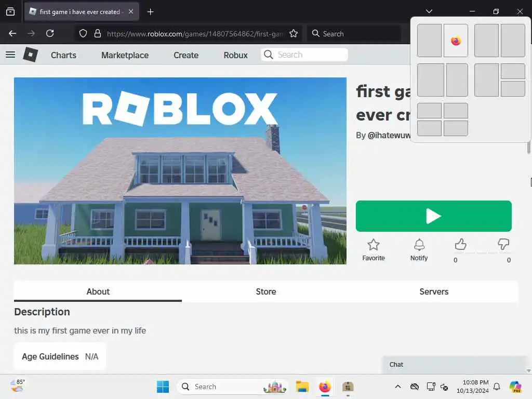Snap window to right half with Firefox icon
Screen dimensions: 532x399
click(x=456, y=41)
